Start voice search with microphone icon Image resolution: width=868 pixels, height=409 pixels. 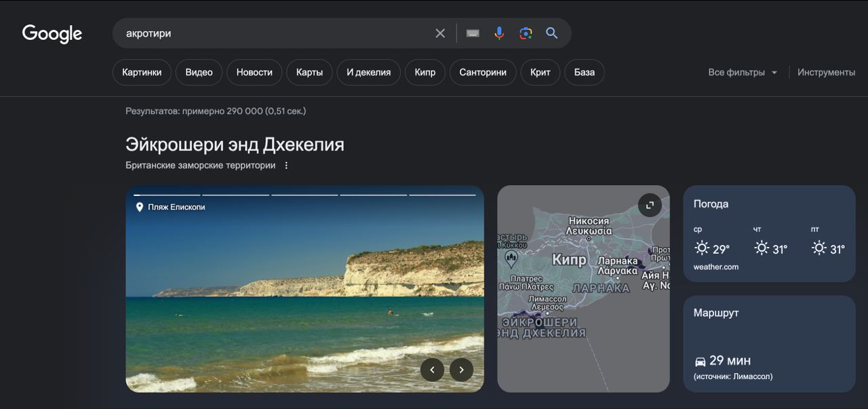point(499,33)
